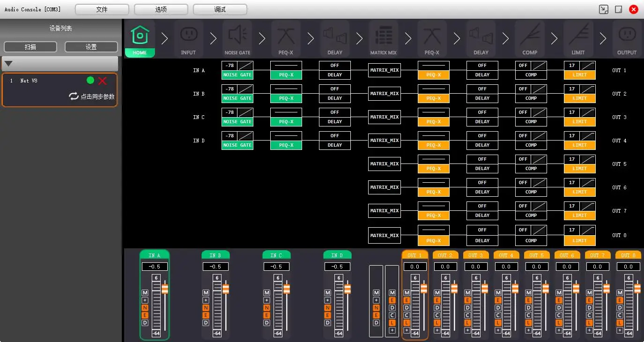Open the OUTPUT stage icon
Viewport: 644px width, 342px height.
click(627, 36)
